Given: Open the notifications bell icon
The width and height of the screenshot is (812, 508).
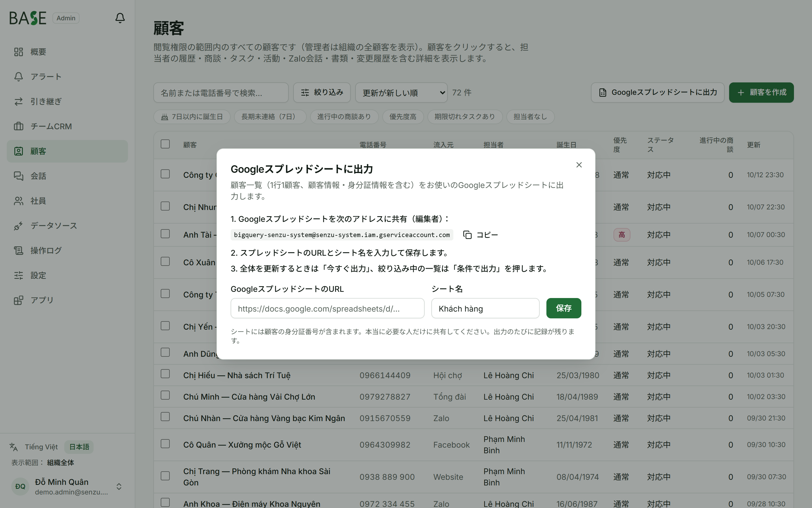Looking at the screenshot, I should 120,18.
